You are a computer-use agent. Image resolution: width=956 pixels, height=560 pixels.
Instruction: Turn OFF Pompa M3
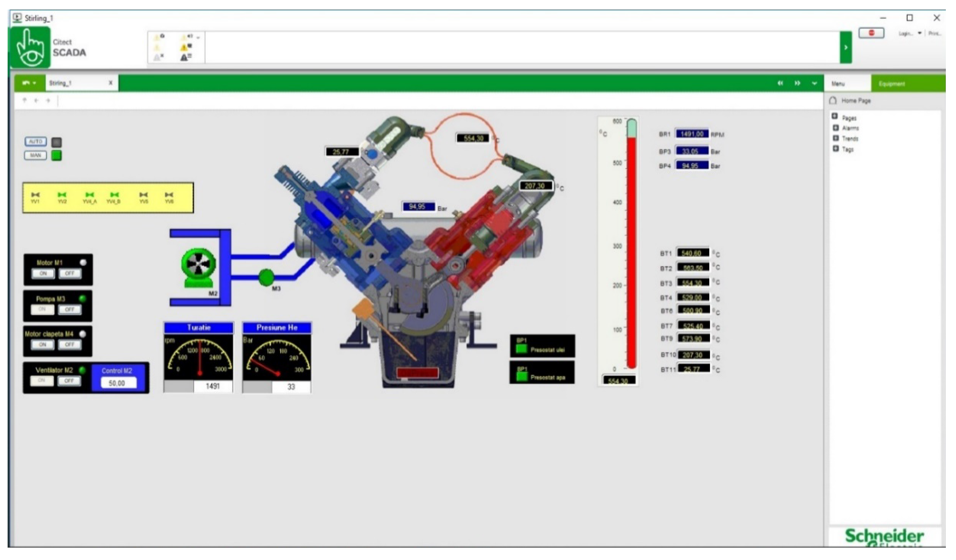pyautogui.click(x=69, y=309)
